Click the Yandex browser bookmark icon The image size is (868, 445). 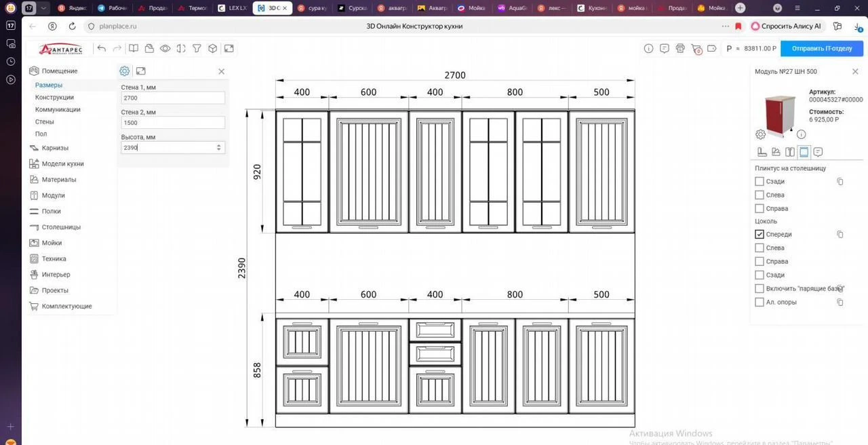point(738,26)
